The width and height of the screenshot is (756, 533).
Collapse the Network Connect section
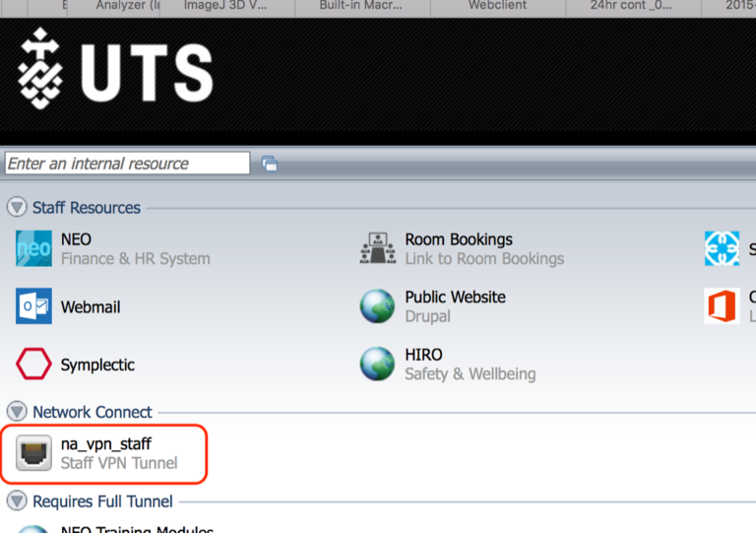click(17, 412)
